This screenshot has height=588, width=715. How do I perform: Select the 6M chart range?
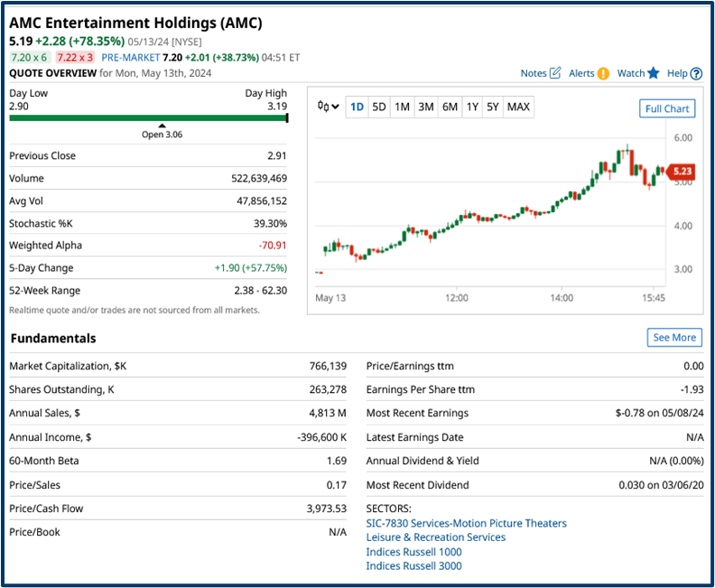pos(450,107)
